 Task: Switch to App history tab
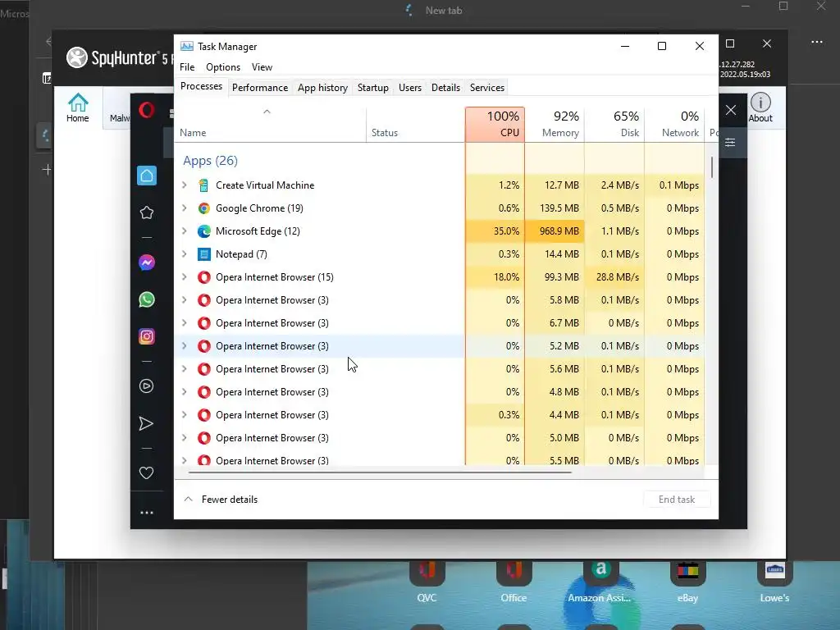click(322, 87)
